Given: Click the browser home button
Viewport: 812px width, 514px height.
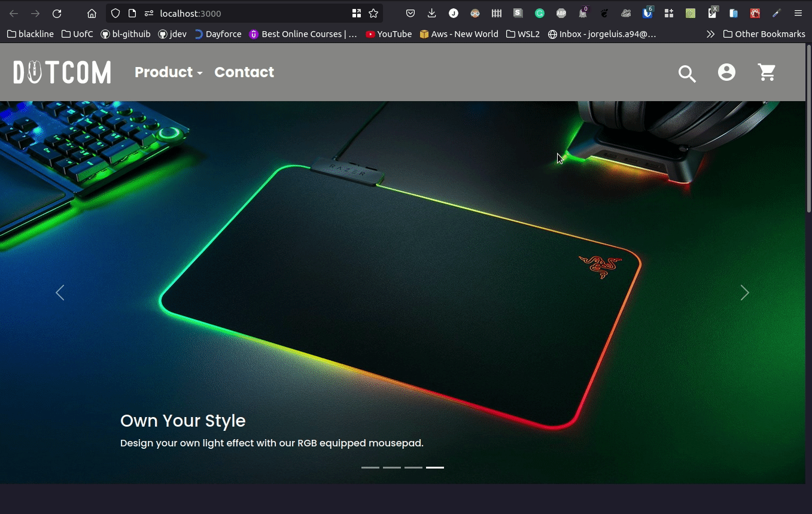Looking at the screenshot, I should [x=92, y=13].
